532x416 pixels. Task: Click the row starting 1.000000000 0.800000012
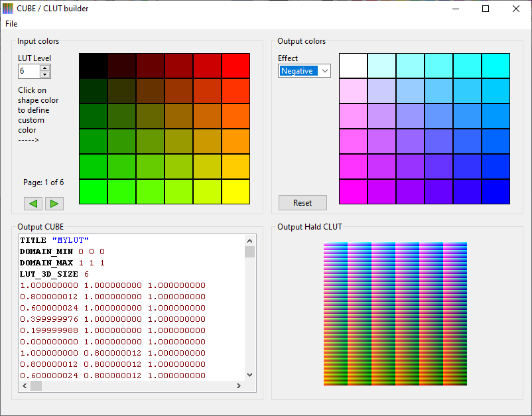point(113,353)
